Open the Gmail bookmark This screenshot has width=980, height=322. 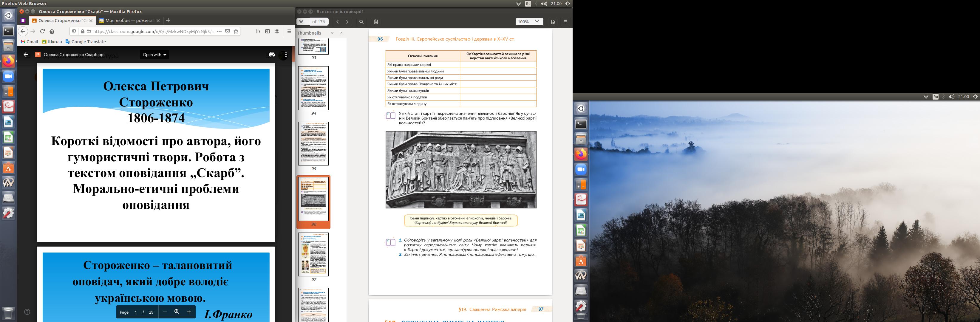[29, 42]
